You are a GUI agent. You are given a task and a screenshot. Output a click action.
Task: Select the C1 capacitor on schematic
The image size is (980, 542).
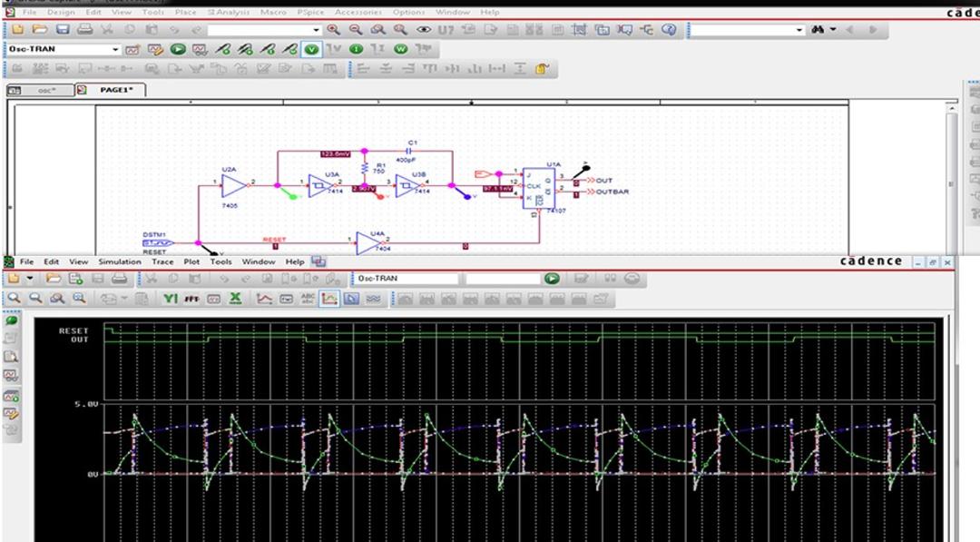tap(410, 151)
